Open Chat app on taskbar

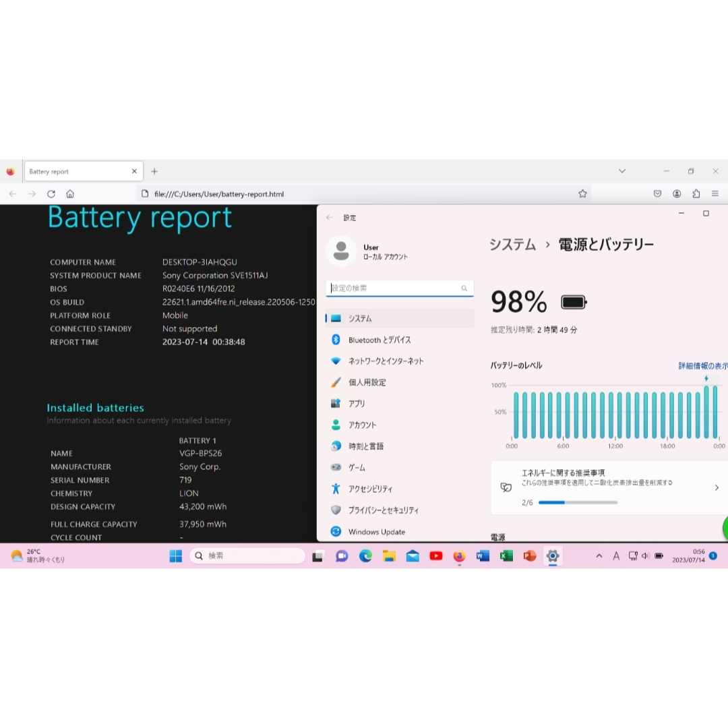pos(342,555)
